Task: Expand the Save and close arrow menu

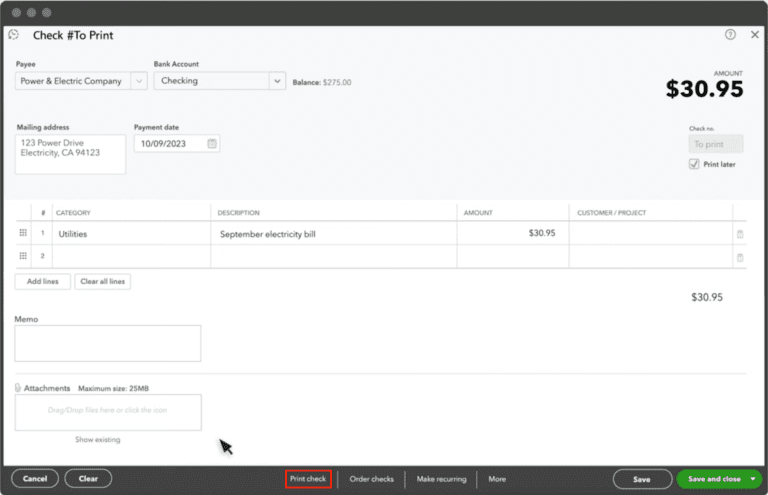Action: (752, 479)
